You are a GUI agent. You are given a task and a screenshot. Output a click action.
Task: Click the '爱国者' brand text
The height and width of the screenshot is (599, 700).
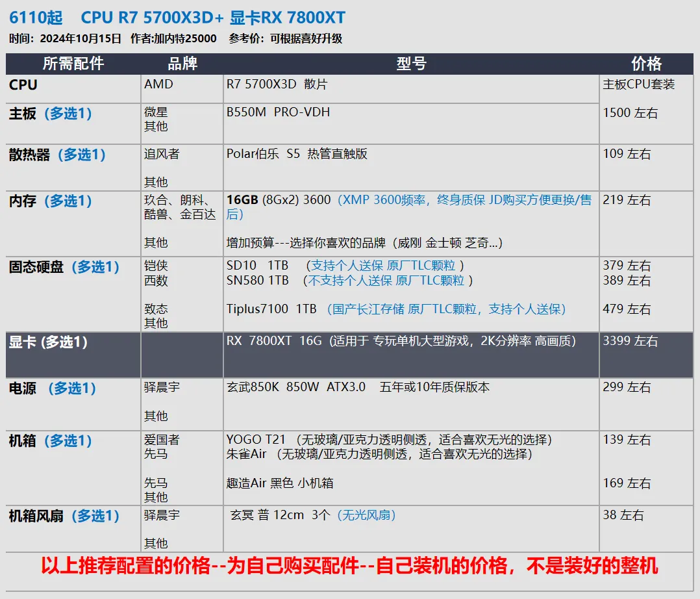click(162, 440)
